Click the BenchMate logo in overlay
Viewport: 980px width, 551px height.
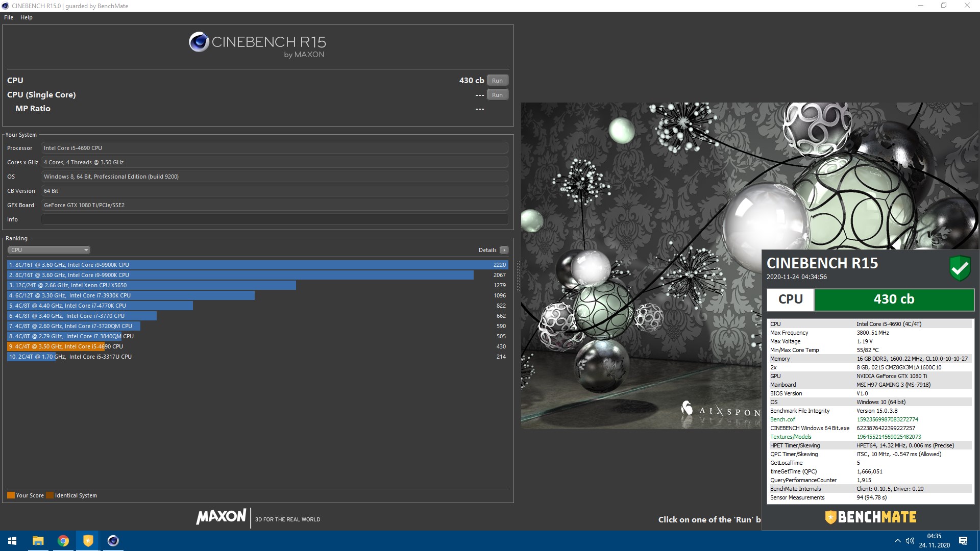(x=871, y=517)
